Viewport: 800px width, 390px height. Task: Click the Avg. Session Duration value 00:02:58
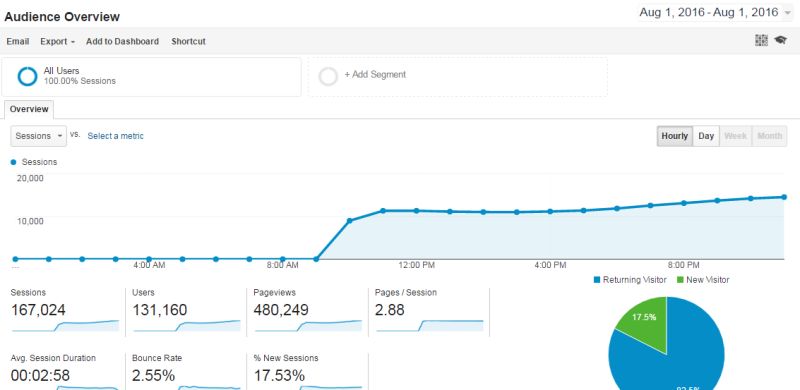click(x=40, y=376)
